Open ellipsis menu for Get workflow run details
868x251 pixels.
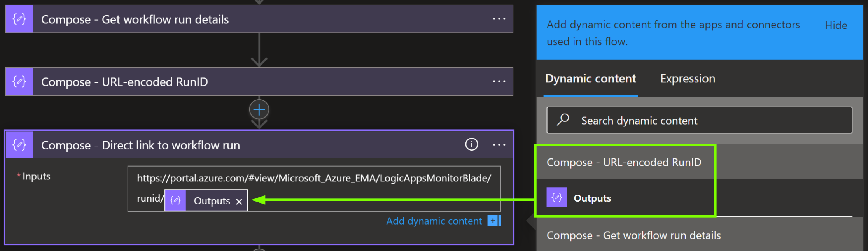(499, 19)
